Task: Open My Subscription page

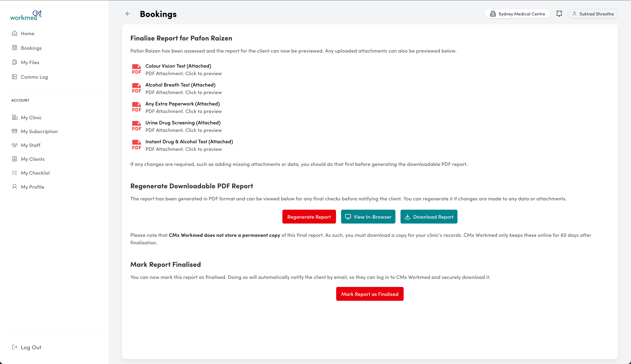Action: pos(39,132)
